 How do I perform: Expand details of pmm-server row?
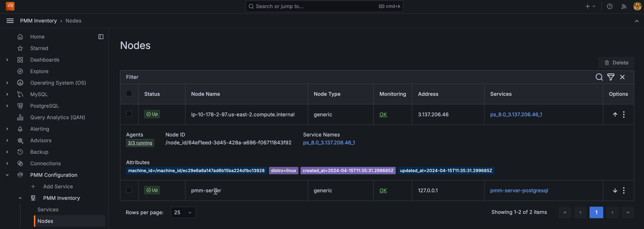tap(615, 190)
